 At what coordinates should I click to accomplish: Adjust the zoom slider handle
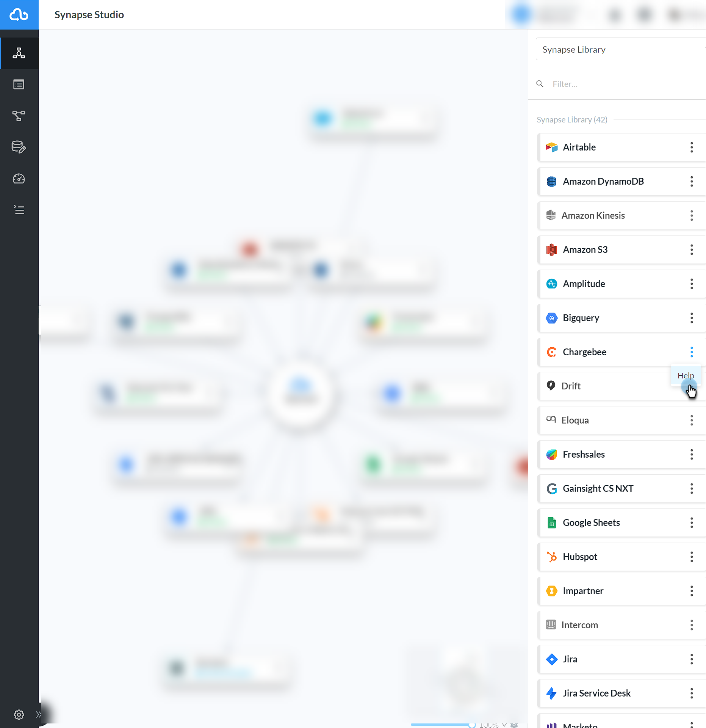[472, 725]
